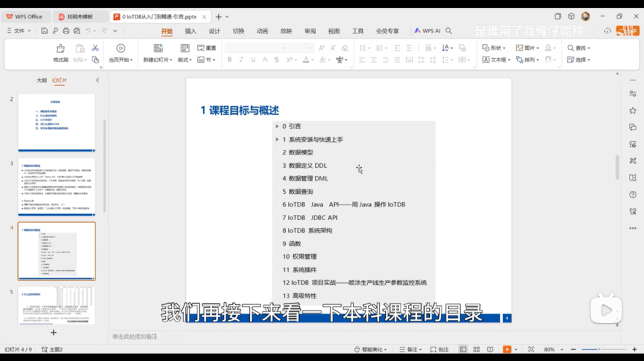The height and width of the screenshot is (361, 644).
Task: Open the Text Box (文本框) dropdown
Action: click(x=496, y=60)
